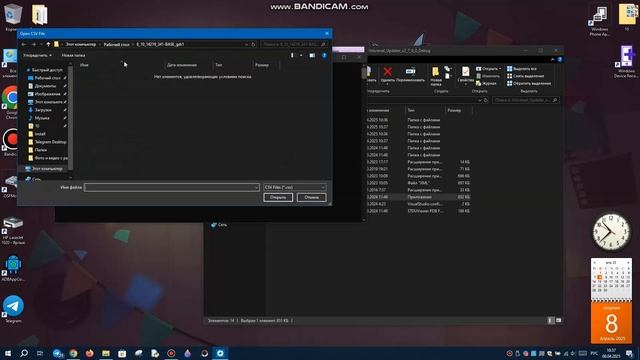Click Новая папка icon in Explorer ribbon
Screen dimensions: 640x360
436,76
